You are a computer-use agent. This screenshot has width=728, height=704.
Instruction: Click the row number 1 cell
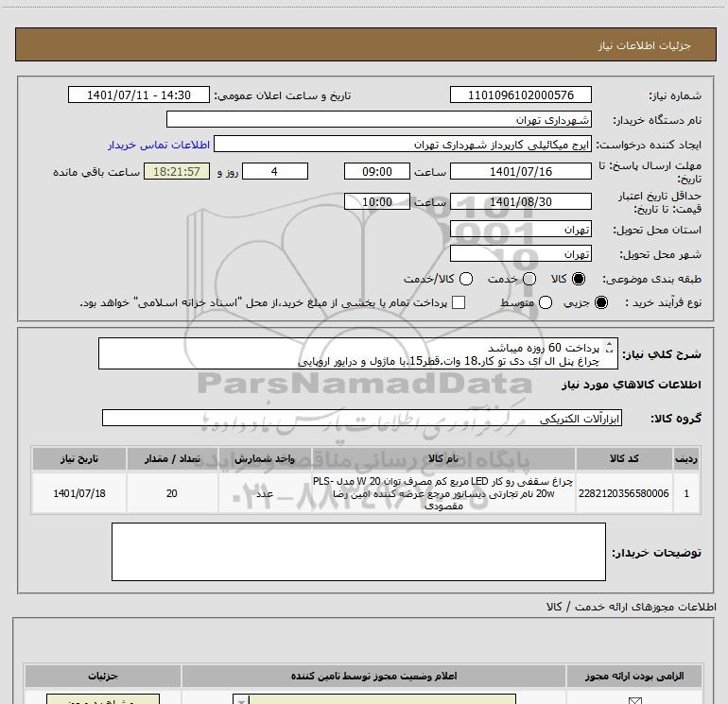(x=686, y=493)
